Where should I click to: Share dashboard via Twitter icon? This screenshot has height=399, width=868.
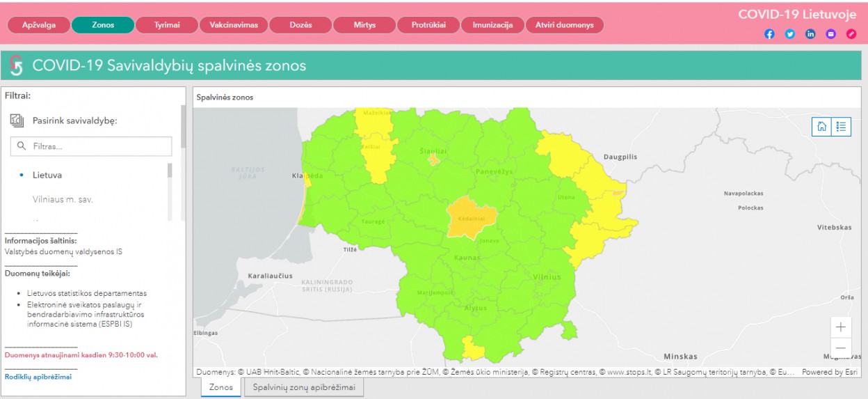[x=790, y=34]
